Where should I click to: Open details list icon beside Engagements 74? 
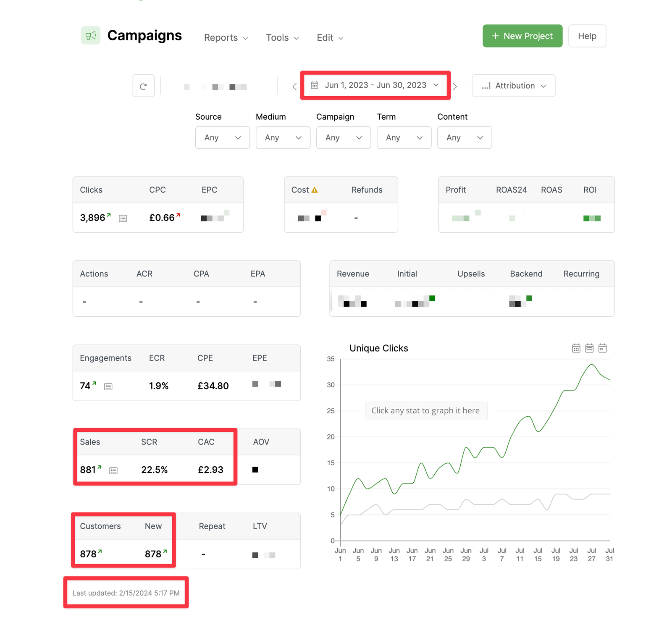(x=108, y=386)
